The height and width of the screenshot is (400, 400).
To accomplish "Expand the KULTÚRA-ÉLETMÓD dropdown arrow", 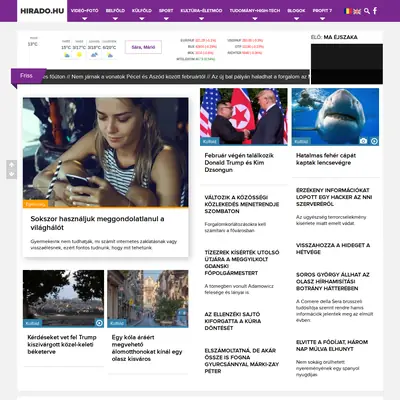I will [x=201, y=19].
